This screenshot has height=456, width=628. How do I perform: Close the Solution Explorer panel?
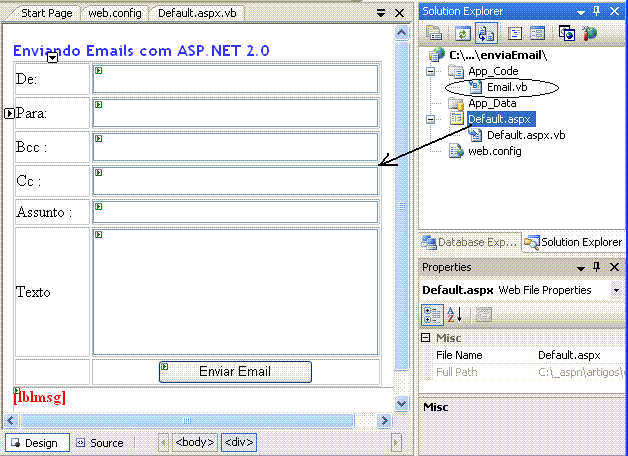(614, 12)
